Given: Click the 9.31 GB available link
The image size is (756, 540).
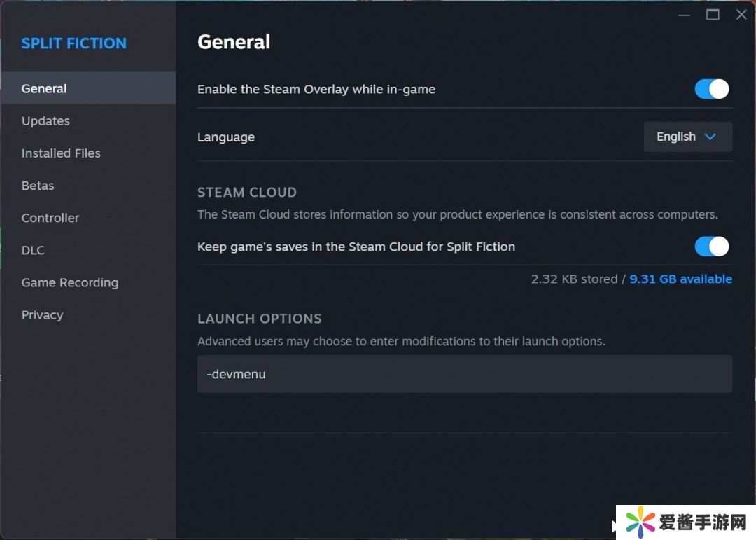Looking at the screenshot, I should click(680, 279).
